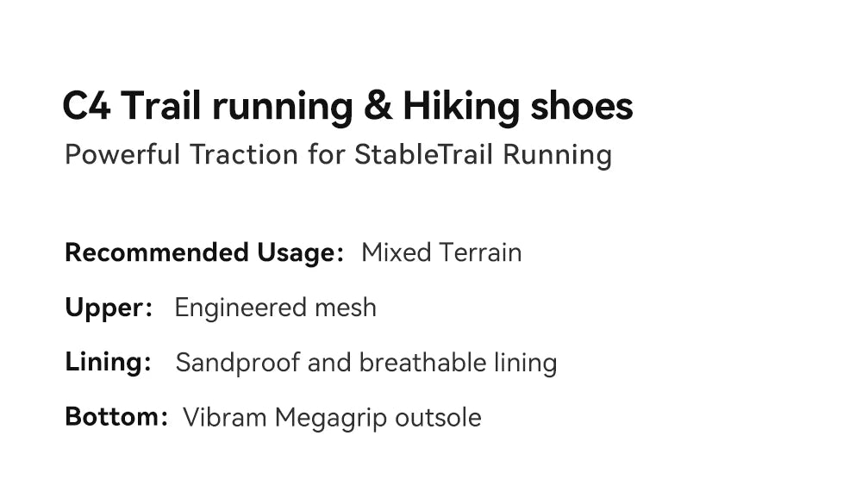Click the word Vibram
Viewport: 862px width, 504px height.
(x=225, y=417)
